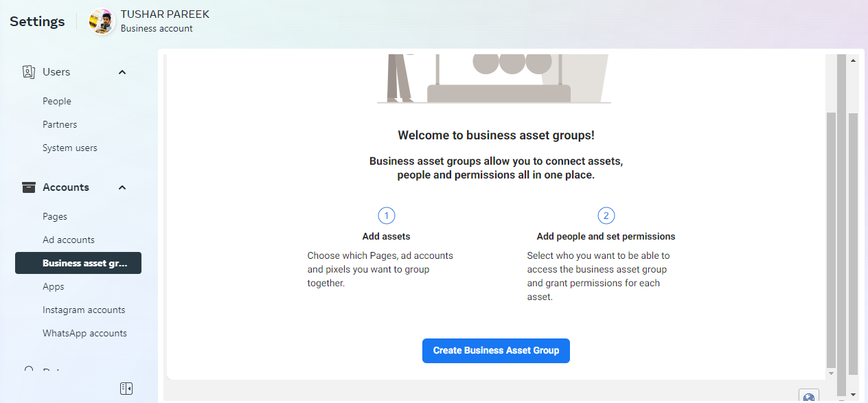Collapse the Accounts section chevron
This screenshot has width=868, height=403.
point(122,187)
